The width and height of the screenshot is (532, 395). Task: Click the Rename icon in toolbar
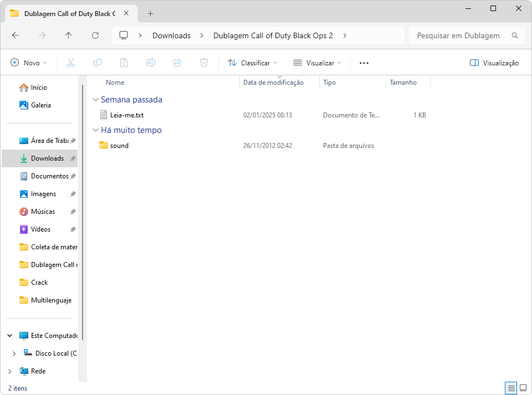[151, 63]
